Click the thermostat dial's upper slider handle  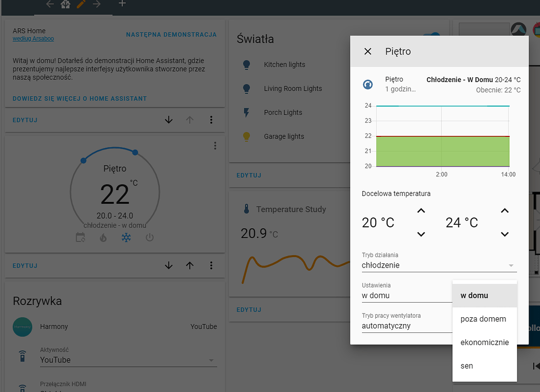point(135,152)
